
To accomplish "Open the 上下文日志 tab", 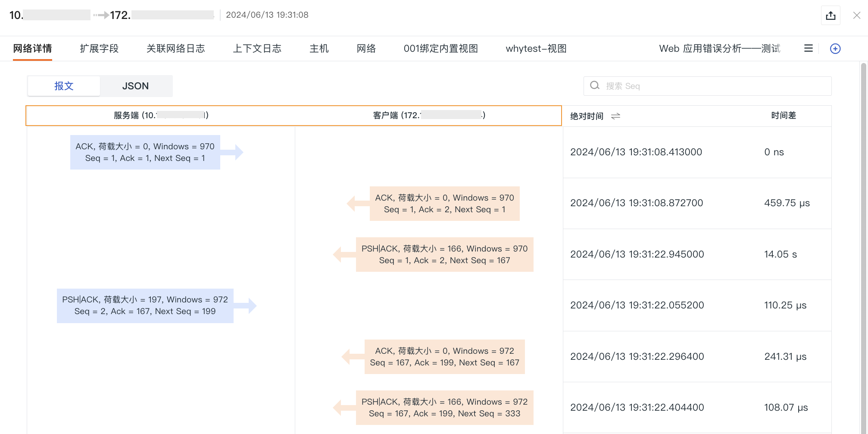I will click(257, 48).
